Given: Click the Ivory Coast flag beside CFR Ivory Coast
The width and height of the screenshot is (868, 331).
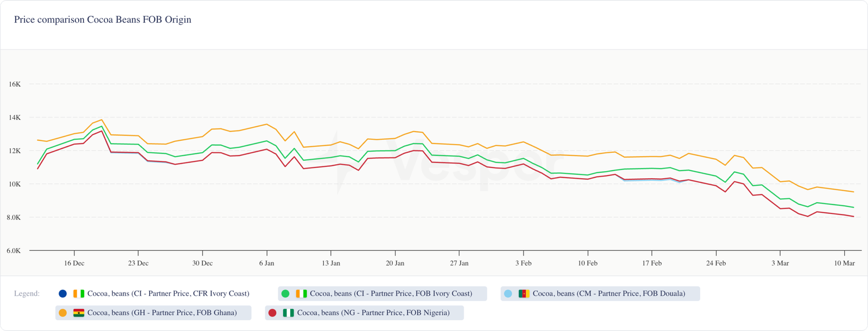Looking at the screenshot, I should (79, 294).
